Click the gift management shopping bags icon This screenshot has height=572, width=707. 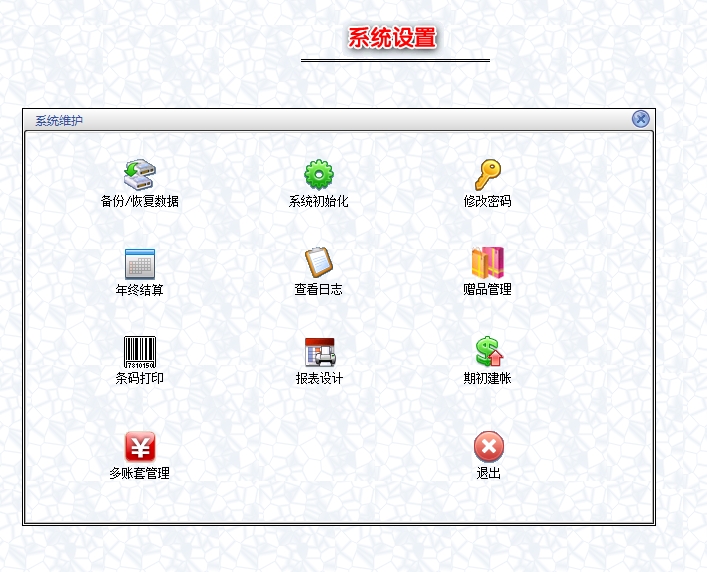pos(488,263)
